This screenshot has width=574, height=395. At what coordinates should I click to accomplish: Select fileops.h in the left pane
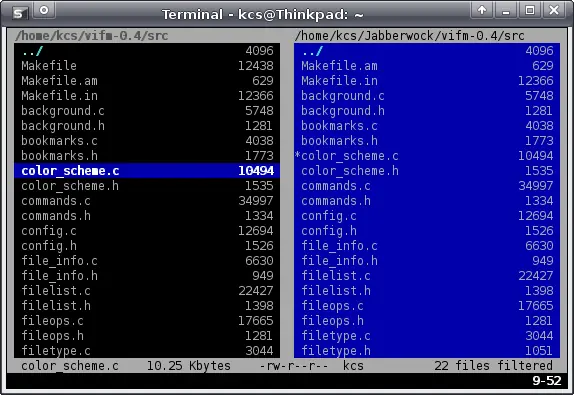[x=147, y=336]
